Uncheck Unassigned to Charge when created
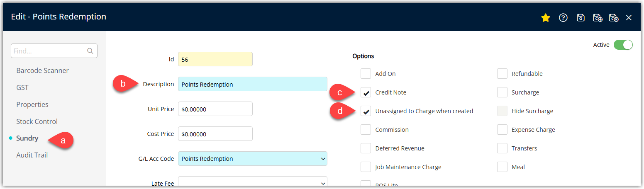644x189 pixels. pyautogui.click(x=366, y=111)
